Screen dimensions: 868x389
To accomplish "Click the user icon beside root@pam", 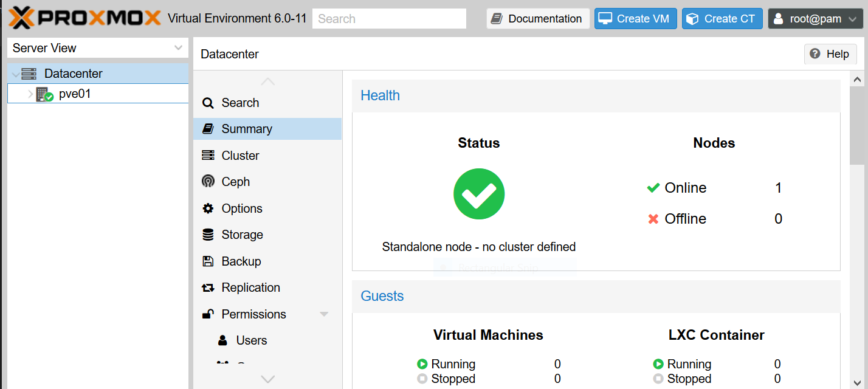I will [x=778, y=19].
